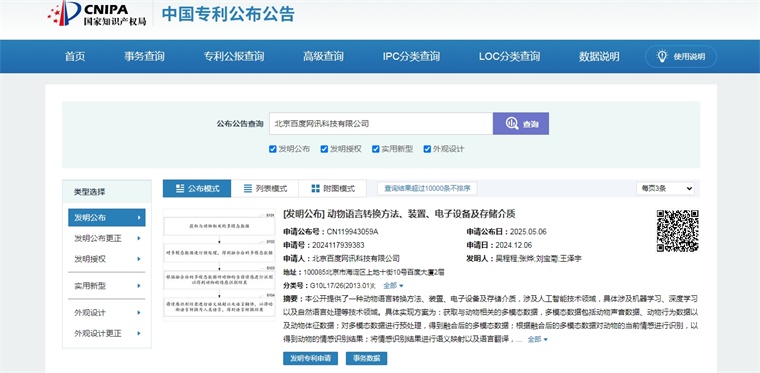The image size is (760, 373).
Task: Open LOC分类查询 menu item
Action: [509, 57]
